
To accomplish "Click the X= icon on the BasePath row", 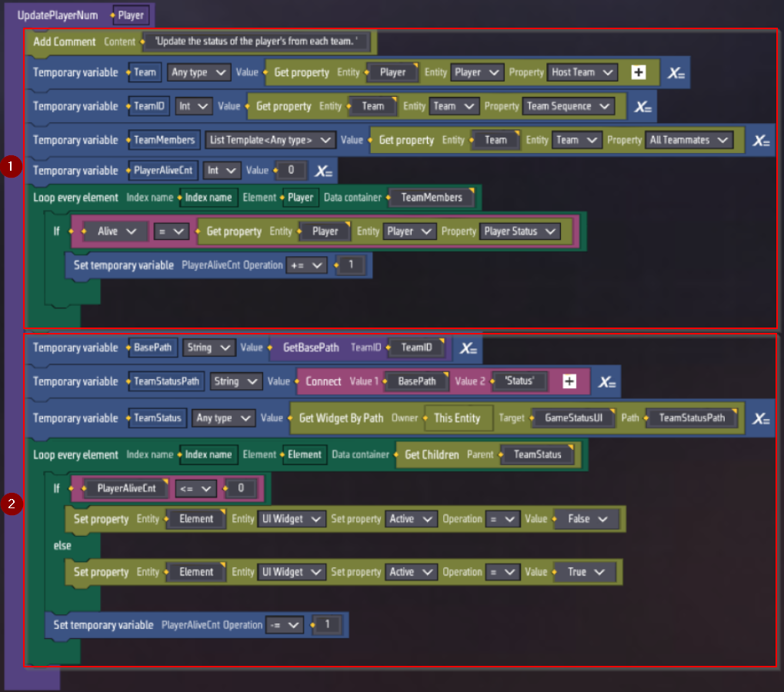I will coord(469,348).
